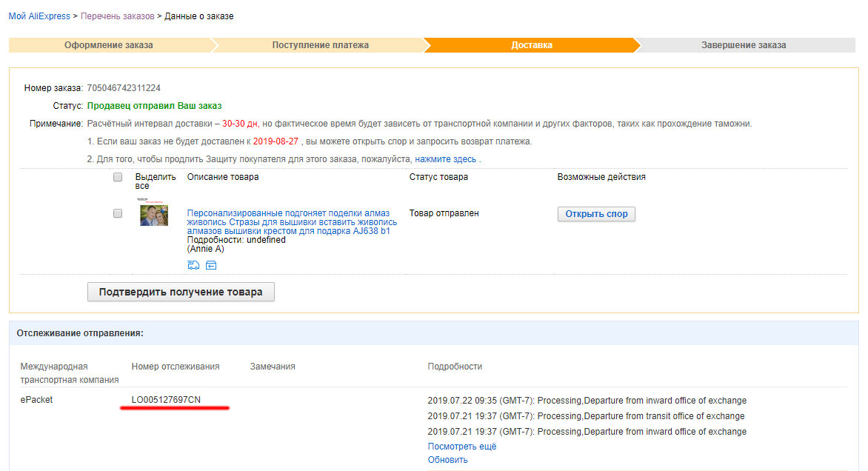Image resolution: width=868 pixels, height=471 pixels.
Task: Click the 'Товар отправлен' item status
Action: tap(444, 213)
